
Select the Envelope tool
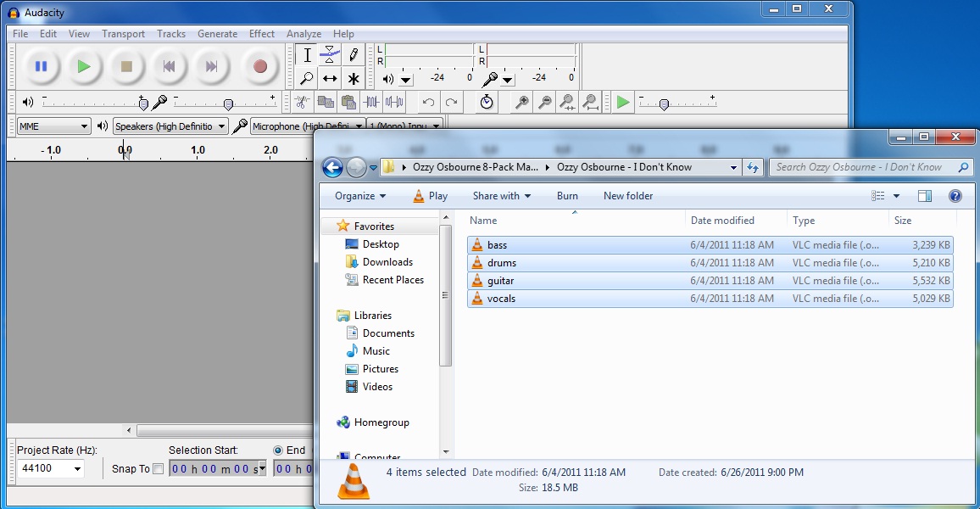point(330,55)
